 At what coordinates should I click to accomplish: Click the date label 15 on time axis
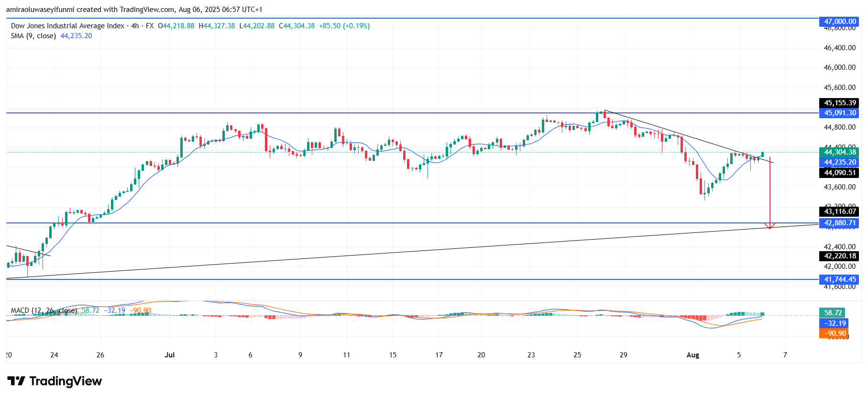(393, 355)
